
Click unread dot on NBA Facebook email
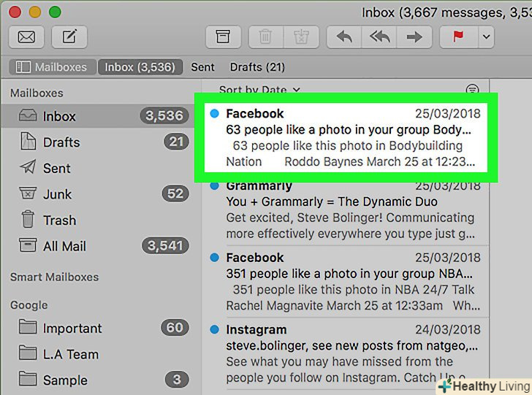[x=214, y=257]
